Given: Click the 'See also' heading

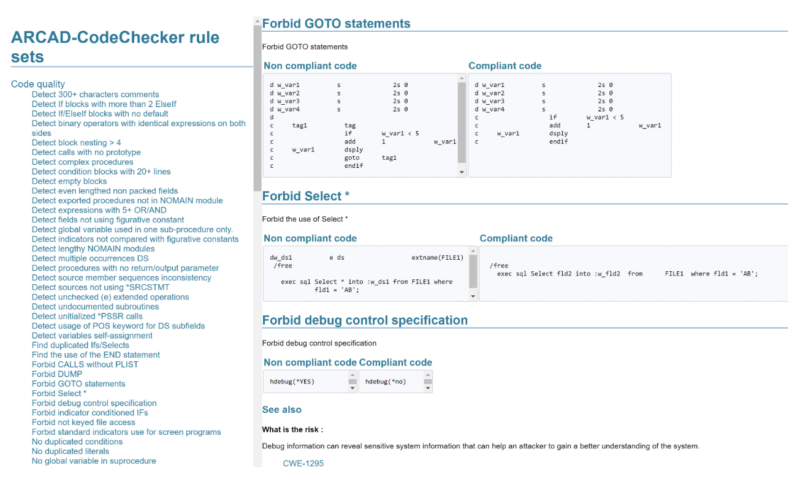Looking at the screenshot, I should [x=282, y=410].
